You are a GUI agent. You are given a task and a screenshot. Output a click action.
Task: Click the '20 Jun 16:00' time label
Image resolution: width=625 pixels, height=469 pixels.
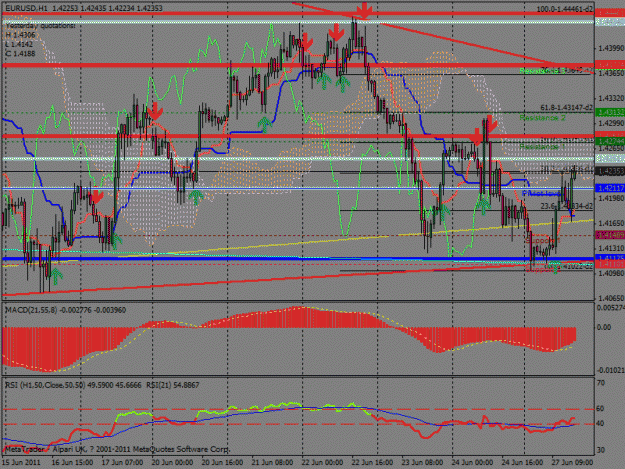click(222, 462)
